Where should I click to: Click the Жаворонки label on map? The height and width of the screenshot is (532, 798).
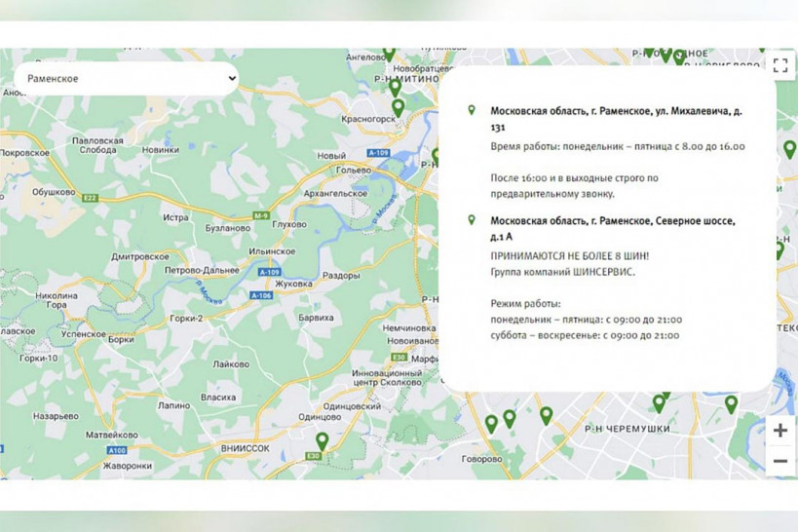point(128,466)
